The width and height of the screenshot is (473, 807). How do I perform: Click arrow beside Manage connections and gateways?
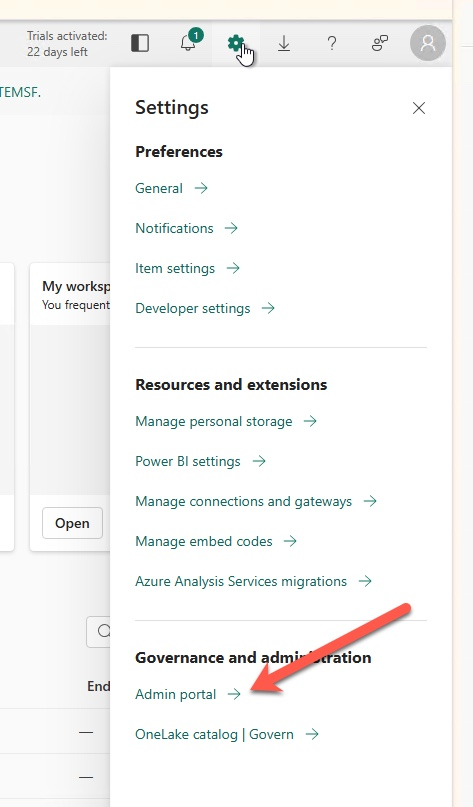(x=370, y=501)
